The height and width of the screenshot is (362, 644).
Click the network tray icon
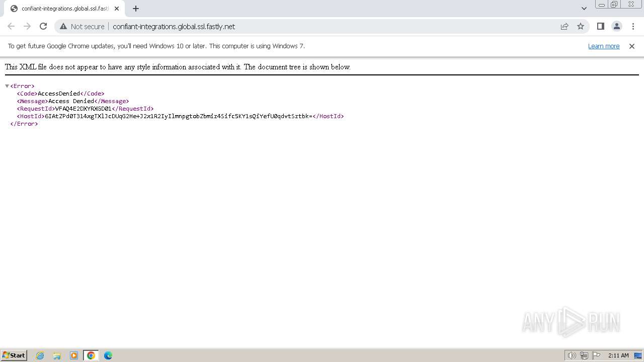coord(584,355)
